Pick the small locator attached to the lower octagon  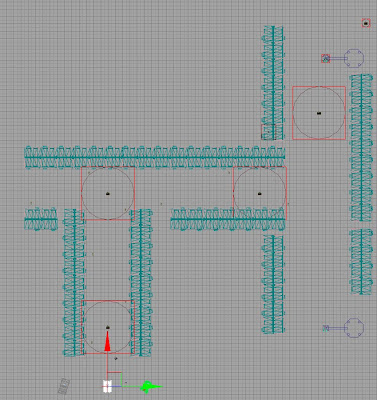point(326,328)
